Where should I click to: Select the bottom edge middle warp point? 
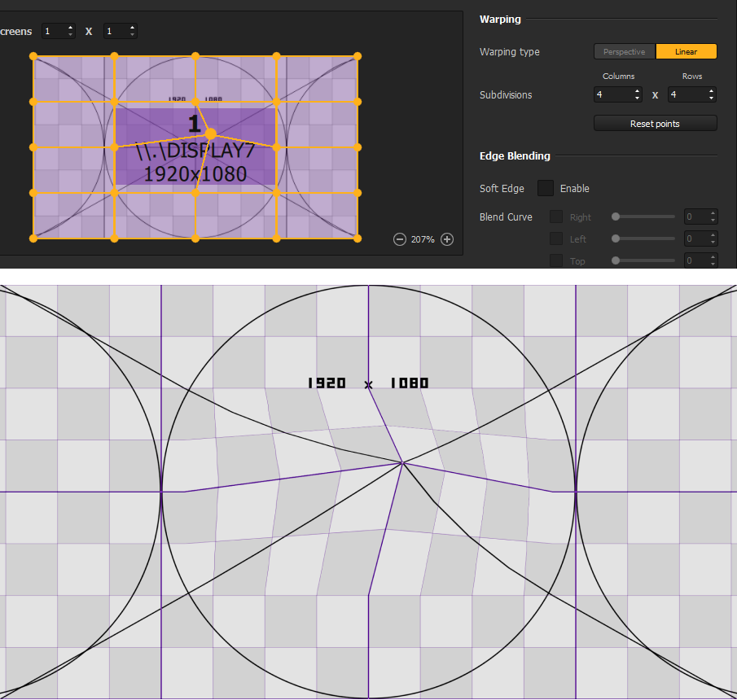tap(195, 238)
